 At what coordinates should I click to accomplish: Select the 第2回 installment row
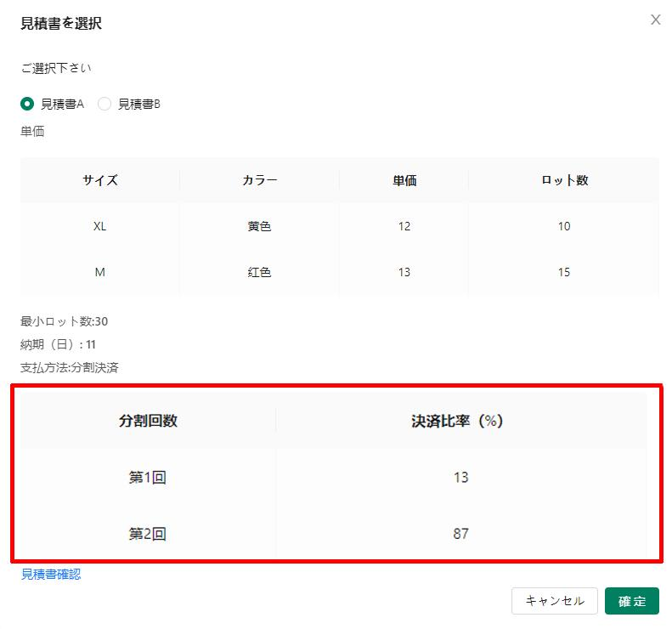pyautogui.click(x=148, y=534)
